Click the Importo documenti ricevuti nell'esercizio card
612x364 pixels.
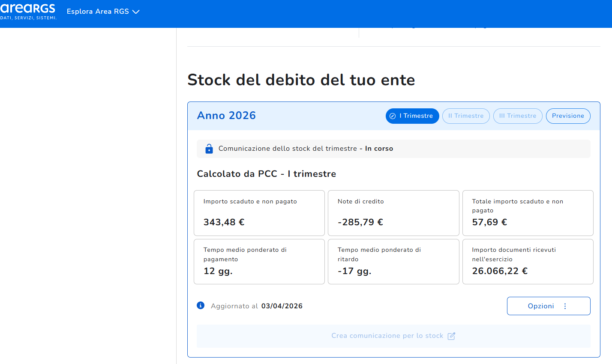tap(528, 262)
